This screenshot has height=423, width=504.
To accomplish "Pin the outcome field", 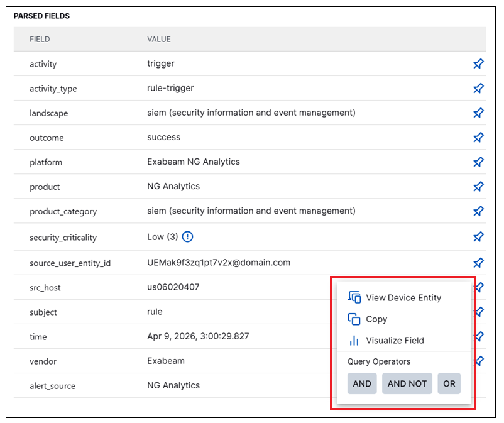I will tap(478, 137).
